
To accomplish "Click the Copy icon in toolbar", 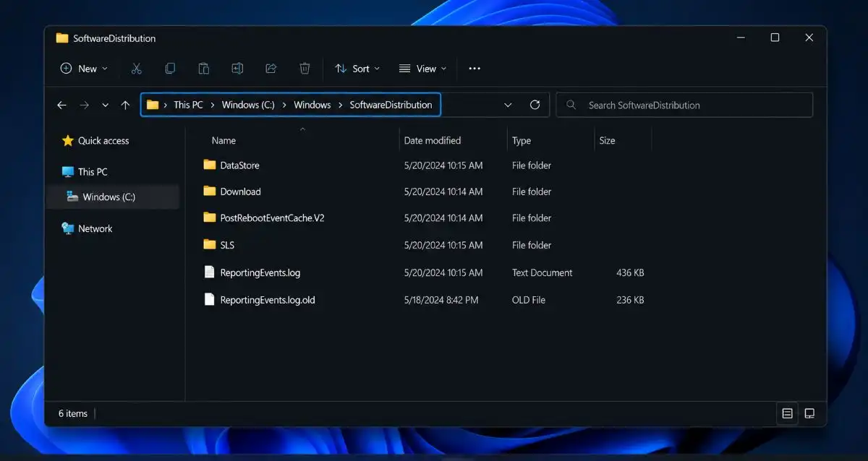I will (x=170, y=69).
